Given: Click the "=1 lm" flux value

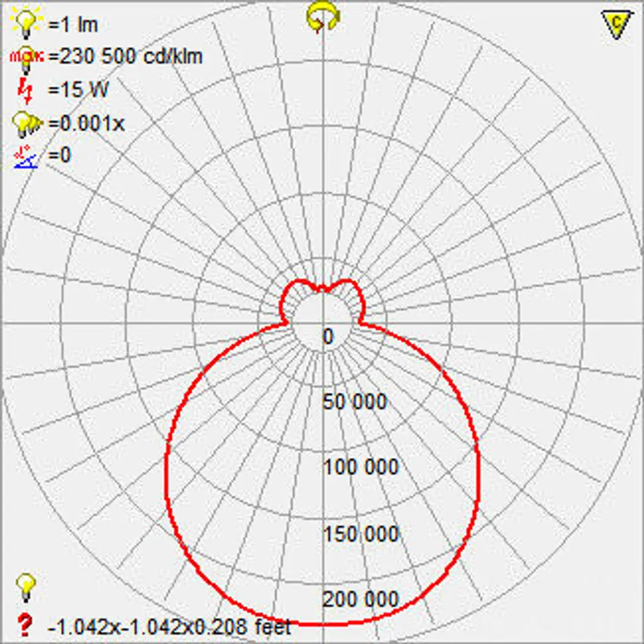Looking at the screenshot, I should pyautogui.click(x=73, y=25).
